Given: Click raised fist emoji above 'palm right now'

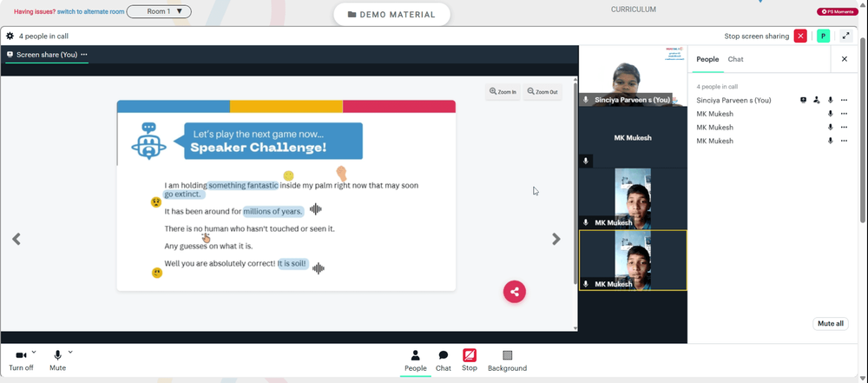Looking at the screenshot, I should click(341, 174).
